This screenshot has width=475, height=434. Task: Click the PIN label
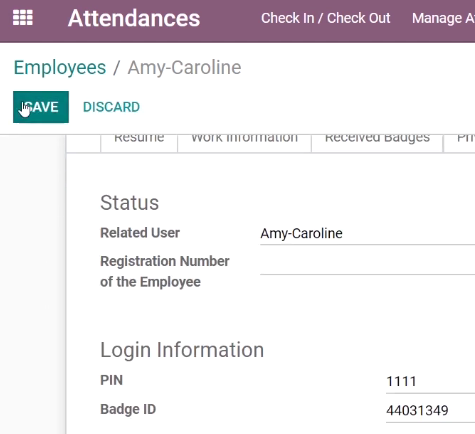112,380
